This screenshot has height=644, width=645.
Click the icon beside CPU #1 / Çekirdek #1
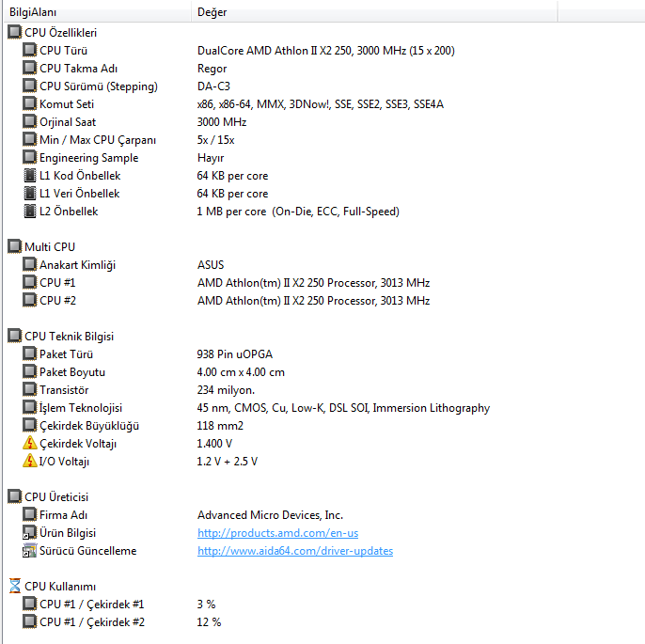[30, 604]
